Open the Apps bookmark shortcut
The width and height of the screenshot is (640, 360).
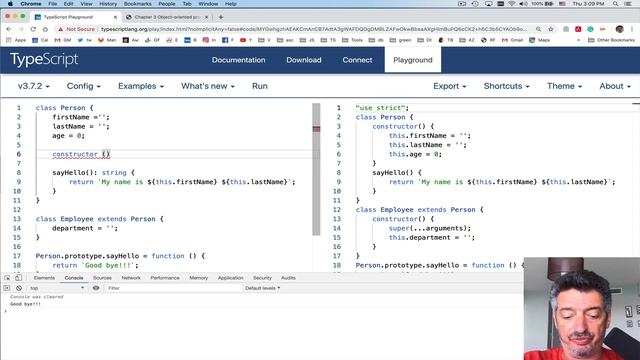click(17, 40)
